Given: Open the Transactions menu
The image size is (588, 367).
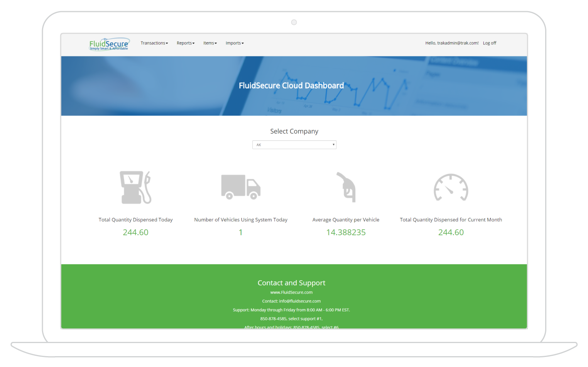Looking at the screenshot, I should (154, 43).
